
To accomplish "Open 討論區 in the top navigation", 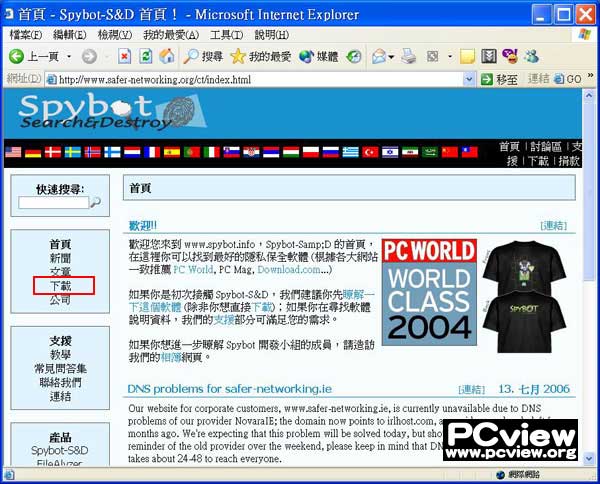I will (546, 147).
